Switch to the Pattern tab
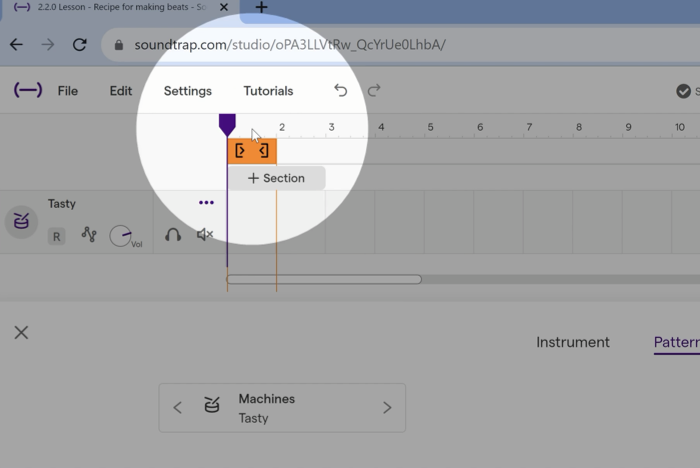Viewport: 700px width, 468px height. 676,343
